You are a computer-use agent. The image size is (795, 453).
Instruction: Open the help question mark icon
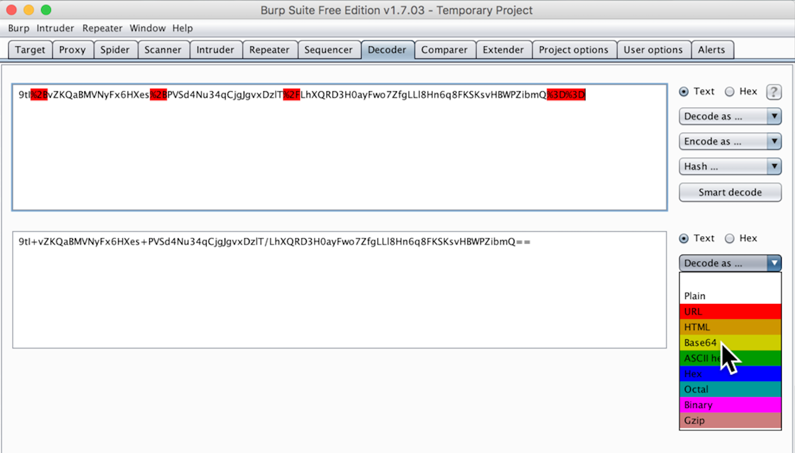pos(773,92)
